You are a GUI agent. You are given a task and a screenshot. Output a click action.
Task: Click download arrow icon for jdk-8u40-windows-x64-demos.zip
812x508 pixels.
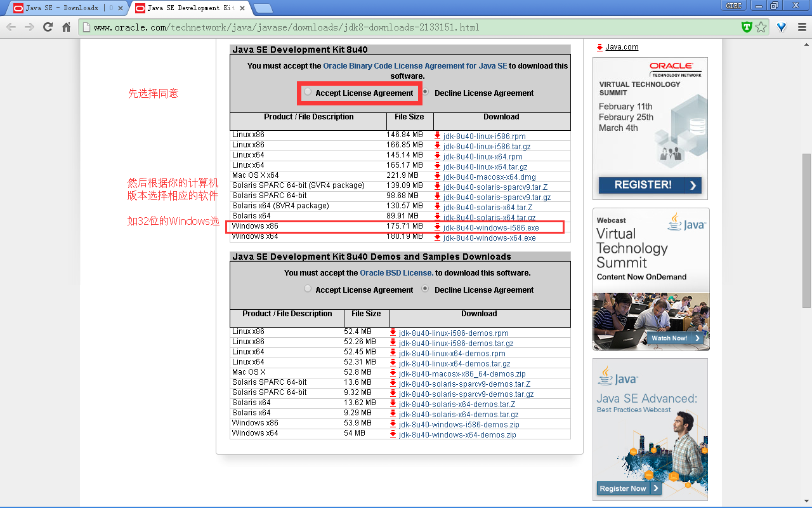[x=393, y=434]
